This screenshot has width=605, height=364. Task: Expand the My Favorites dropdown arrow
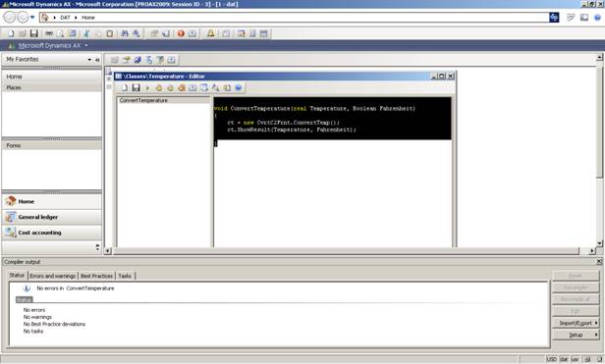click(89, 60)
